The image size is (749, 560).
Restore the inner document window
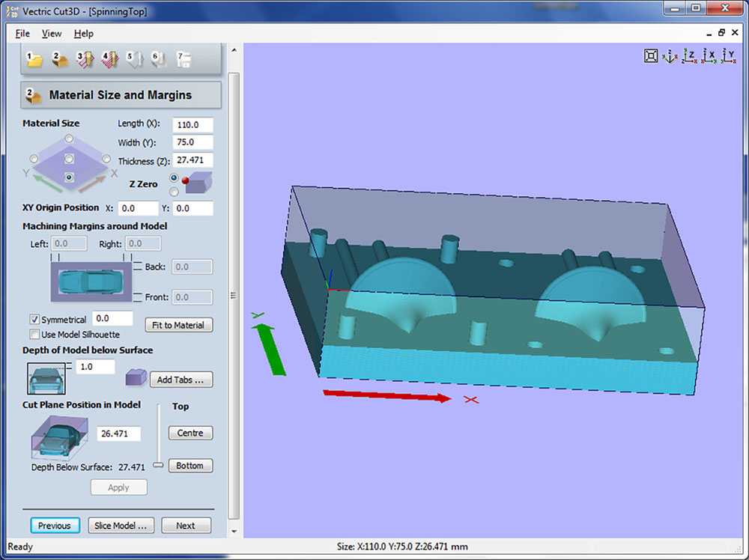[721, 32]
